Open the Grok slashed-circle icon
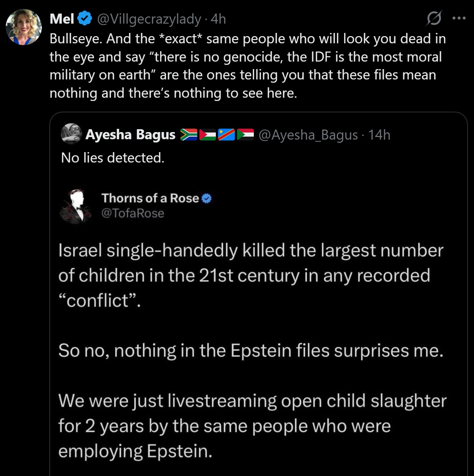The width and height of the screenshot is (474, 476). [434, 18]
